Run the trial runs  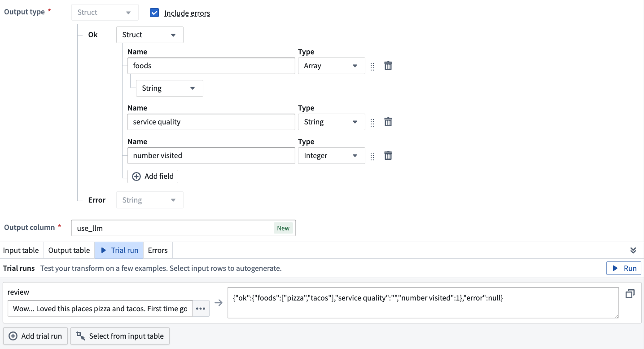point(624,269)
